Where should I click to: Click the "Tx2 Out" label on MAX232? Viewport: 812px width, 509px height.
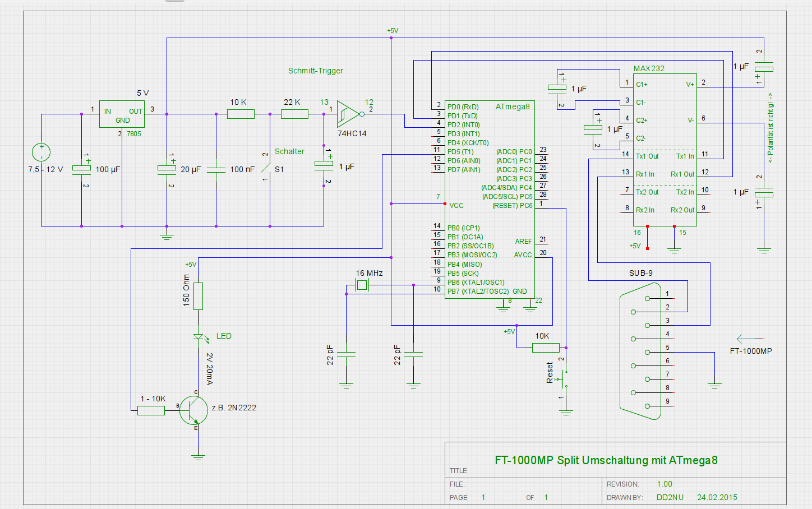(x=647, y=192)
